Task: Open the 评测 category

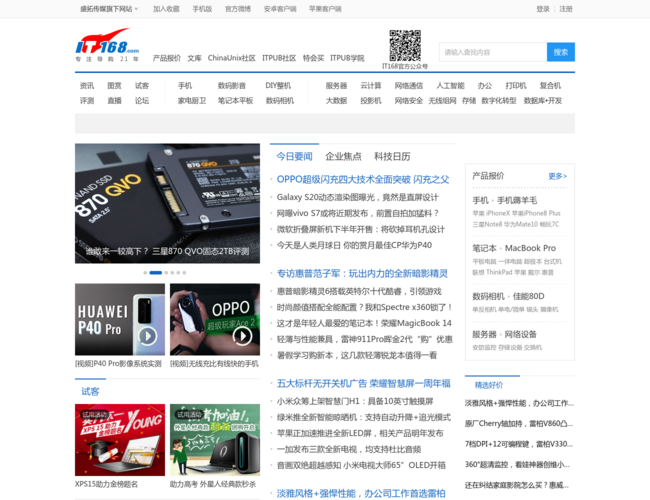Action: click(x=87, y=100)
